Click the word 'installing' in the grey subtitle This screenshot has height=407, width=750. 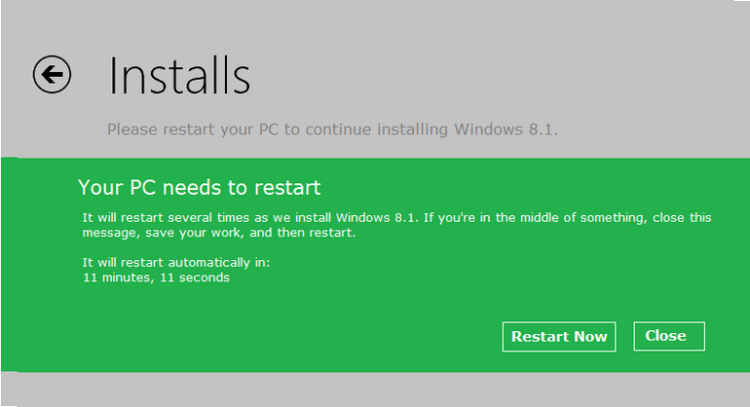[x=412, y=130]
